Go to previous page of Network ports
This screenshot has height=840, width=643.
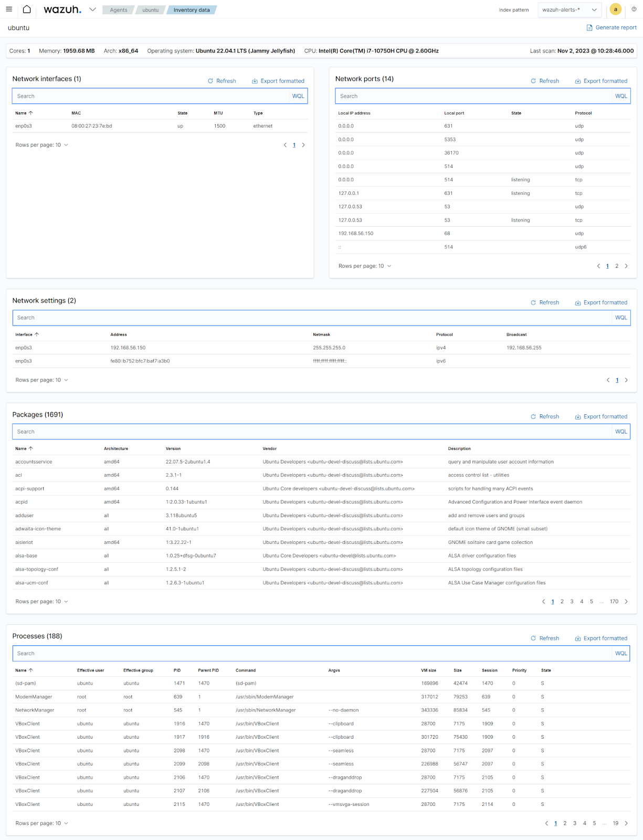click(x=598, y=266)
